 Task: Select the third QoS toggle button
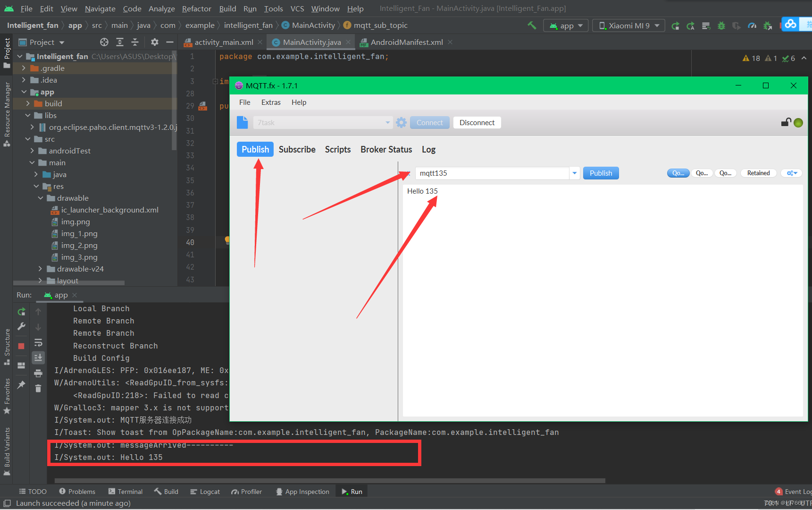click(725, 173)
